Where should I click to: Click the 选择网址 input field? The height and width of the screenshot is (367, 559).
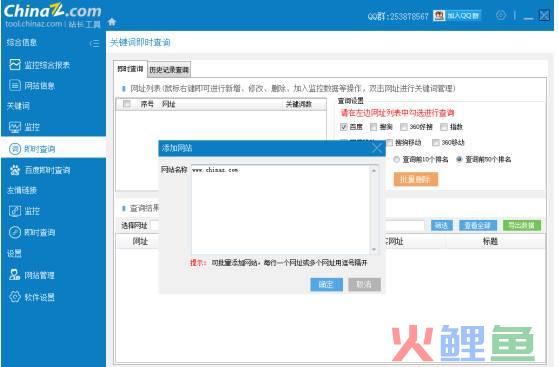click(x=155, y=225)
